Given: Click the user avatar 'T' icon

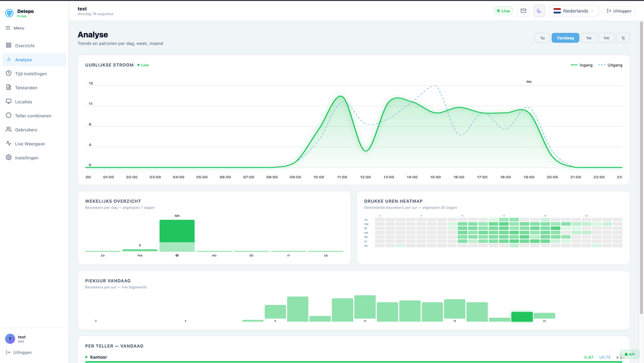Looking at the screenshot, I should (x=10, y=338).
